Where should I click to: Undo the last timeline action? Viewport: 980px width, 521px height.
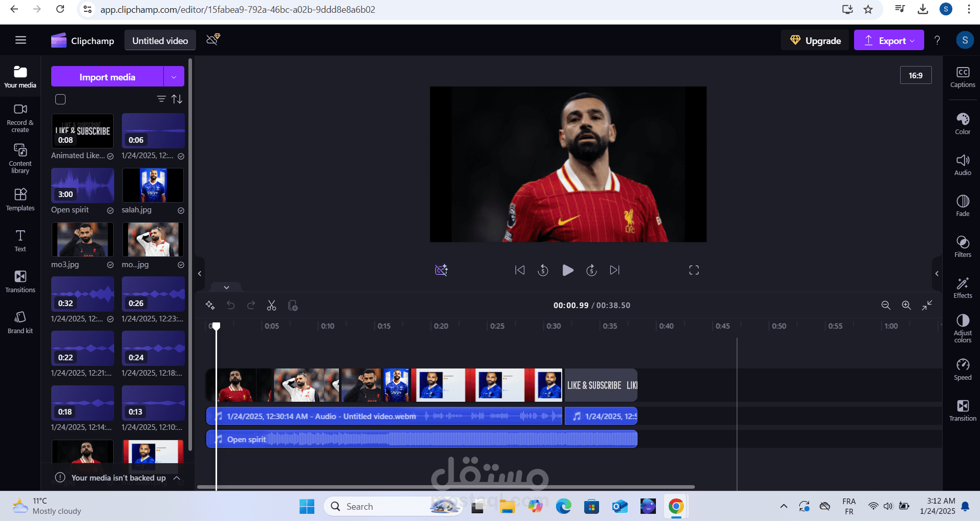point(231,305)
